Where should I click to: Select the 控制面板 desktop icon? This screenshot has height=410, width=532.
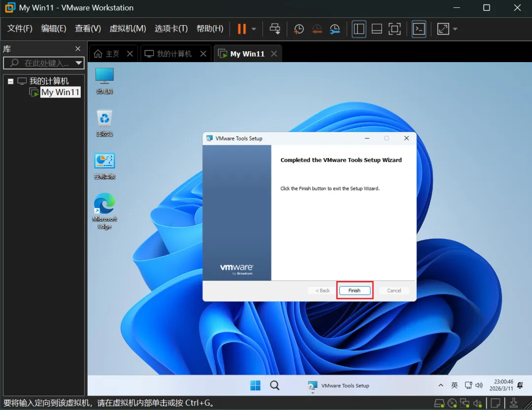[x=104, y=166]
